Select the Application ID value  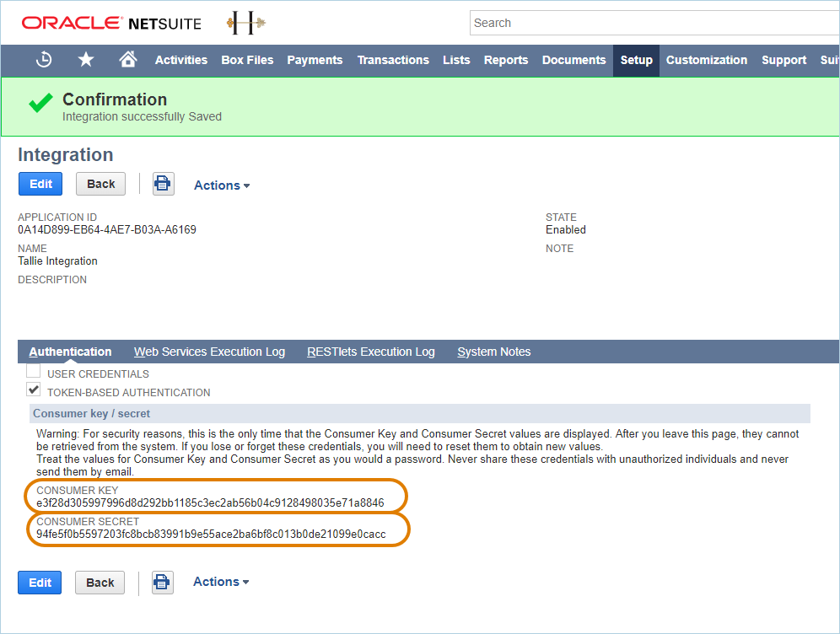107,229
